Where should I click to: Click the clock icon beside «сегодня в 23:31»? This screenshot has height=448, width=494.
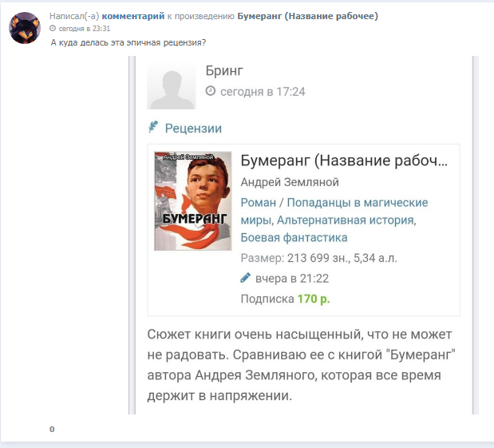(53, 29)
